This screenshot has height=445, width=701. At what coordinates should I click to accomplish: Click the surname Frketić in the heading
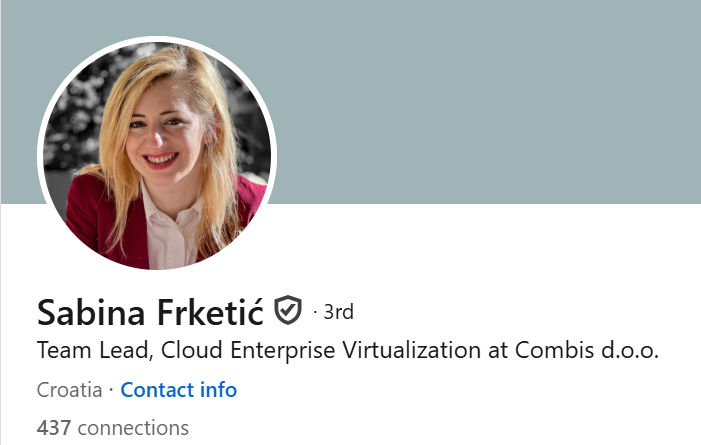click(x=210, y=312)
